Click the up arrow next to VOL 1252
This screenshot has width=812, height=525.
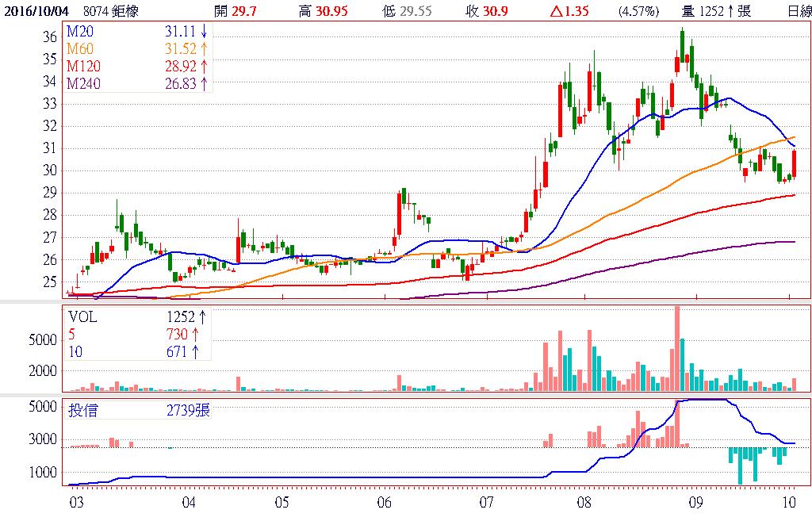202,317
